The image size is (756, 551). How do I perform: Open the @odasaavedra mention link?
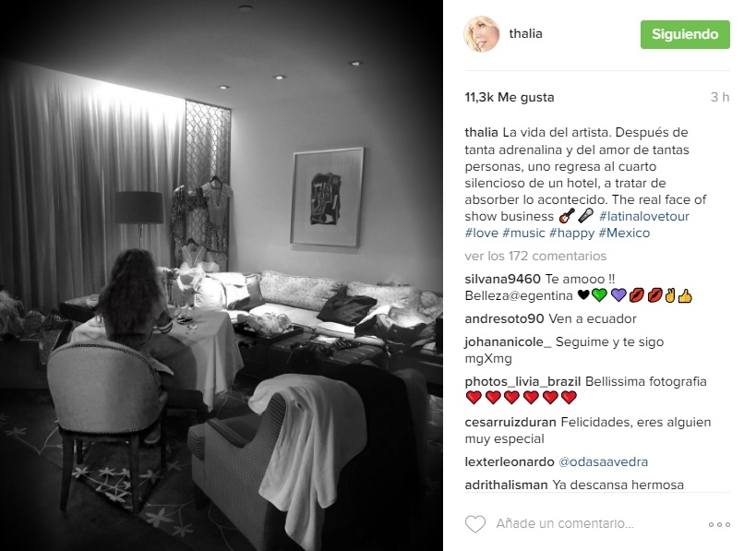click(603, 461)
